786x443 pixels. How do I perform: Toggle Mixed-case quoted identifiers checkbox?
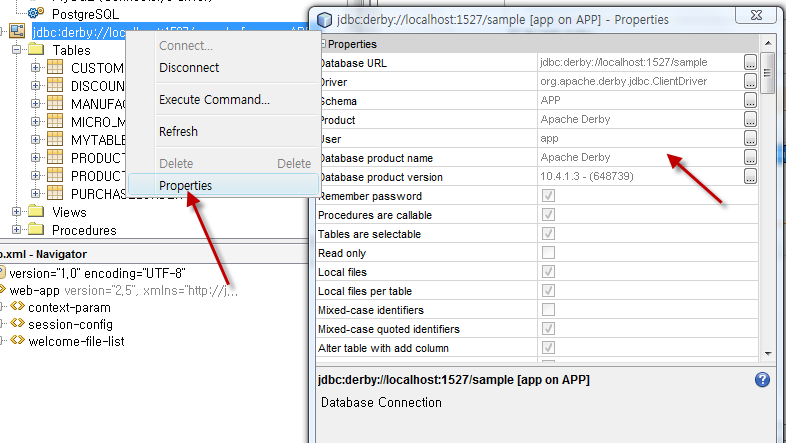pyautogui.click(x=548, y=329)
